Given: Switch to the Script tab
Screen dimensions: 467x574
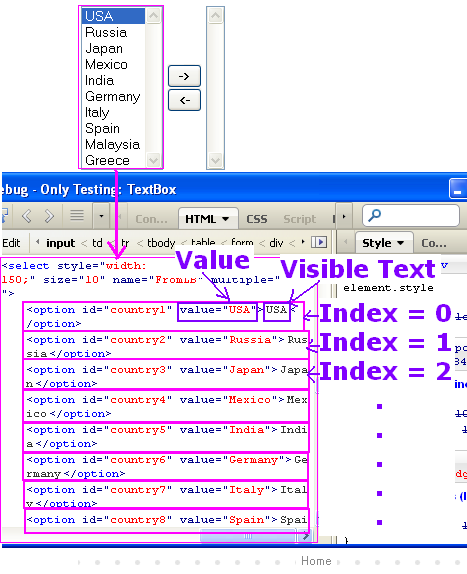Looking at the screenshot, I should pyautogui.click(x=299, y=219).
